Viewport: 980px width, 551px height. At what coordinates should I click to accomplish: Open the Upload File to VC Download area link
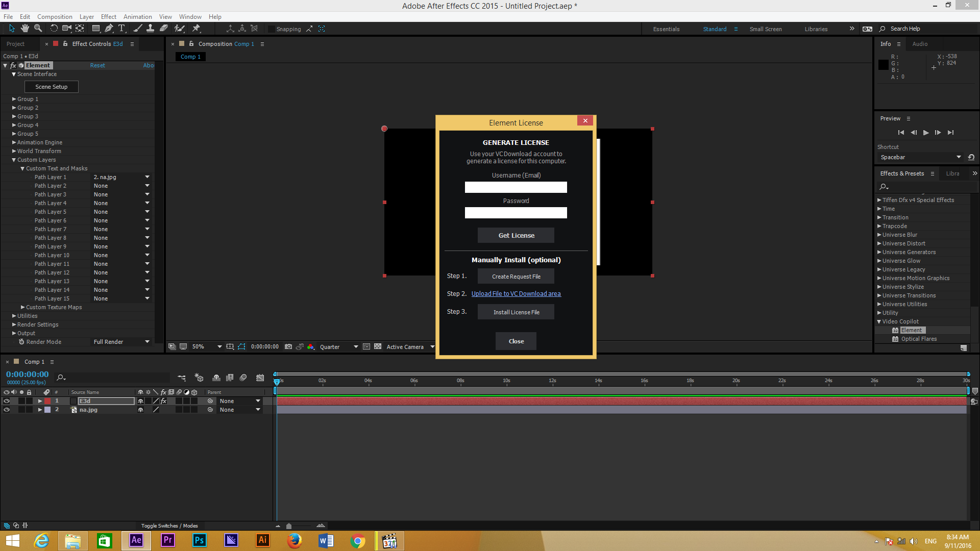[516, 294]
